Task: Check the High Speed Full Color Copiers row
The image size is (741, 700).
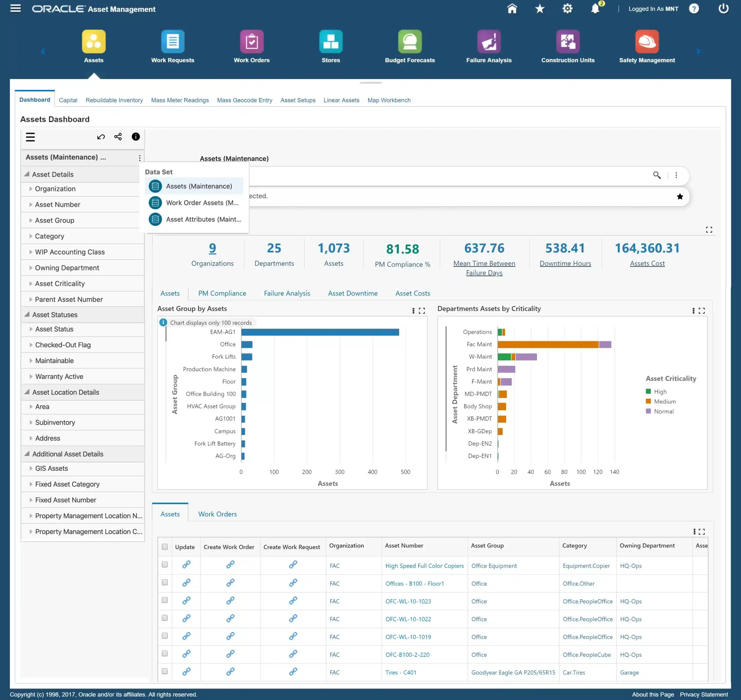Action: pos(164,564)
